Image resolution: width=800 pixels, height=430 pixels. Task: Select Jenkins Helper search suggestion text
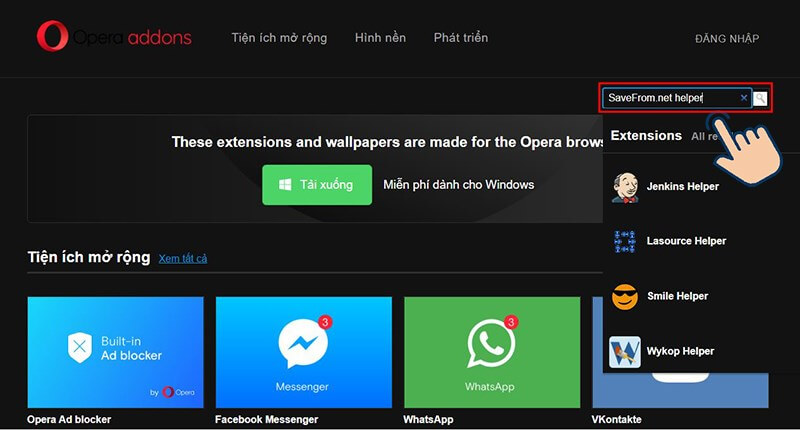tap(683, 187)
